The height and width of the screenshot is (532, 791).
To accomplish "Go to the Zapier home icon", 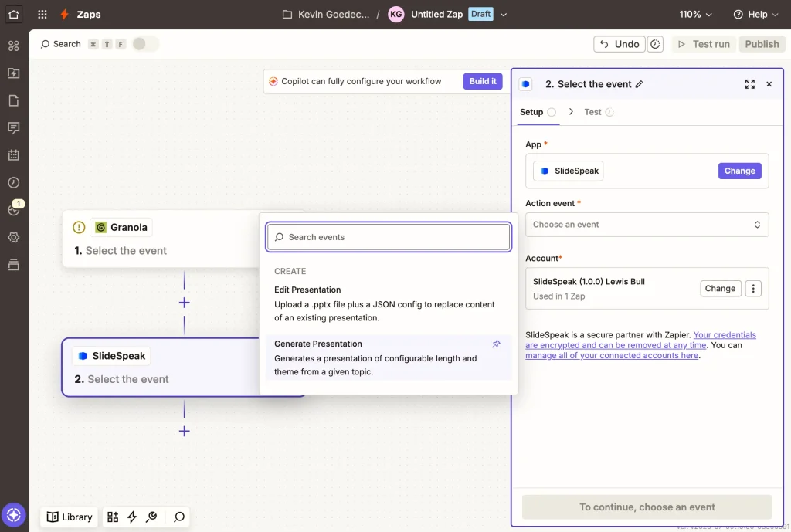I will [14, 14].
